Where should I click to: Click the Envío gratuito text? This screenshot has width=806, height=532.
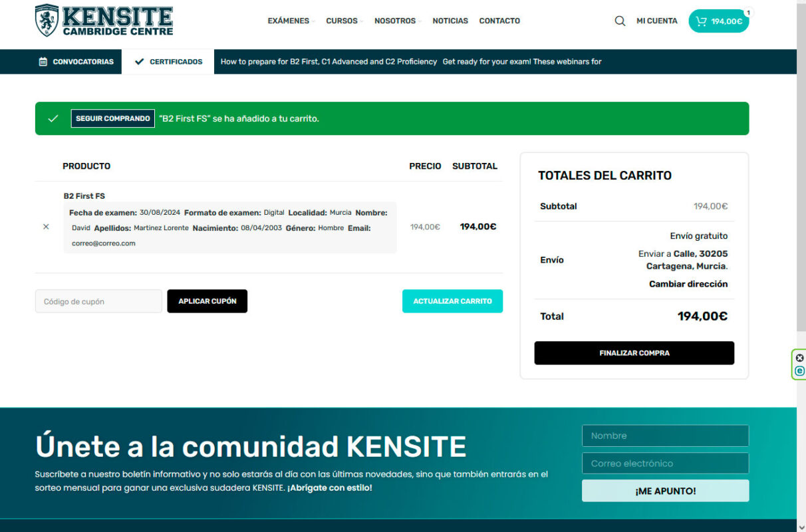(x=699, y=236)
